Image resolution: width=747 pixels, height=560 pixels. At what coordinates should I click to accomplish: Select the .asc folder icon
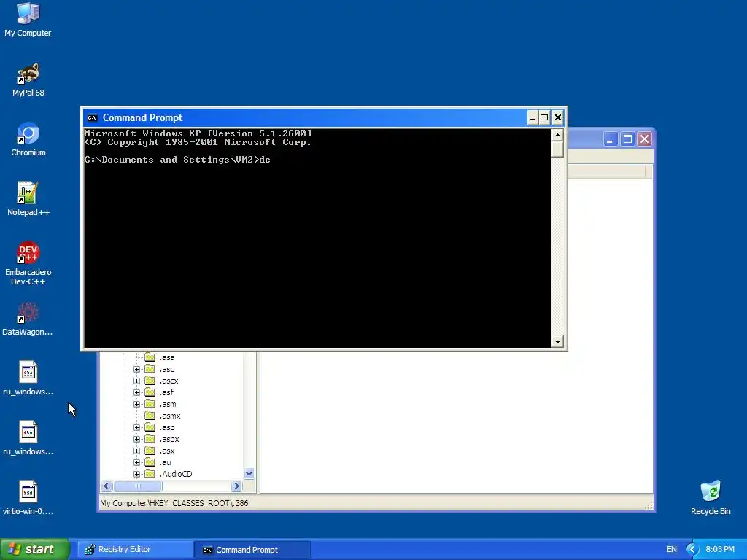(x=150, y=369)
